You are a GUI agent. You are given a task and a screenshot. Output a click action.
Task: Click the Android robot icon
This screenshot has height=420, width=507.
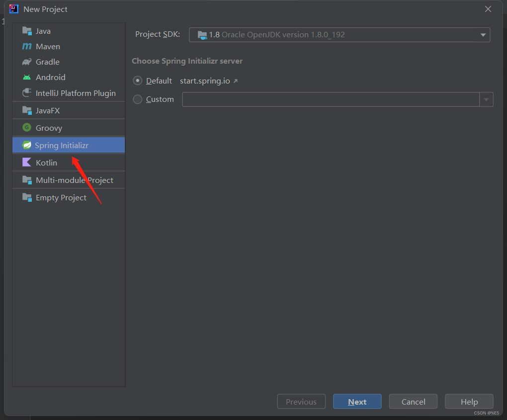click(x=27, y=77)
